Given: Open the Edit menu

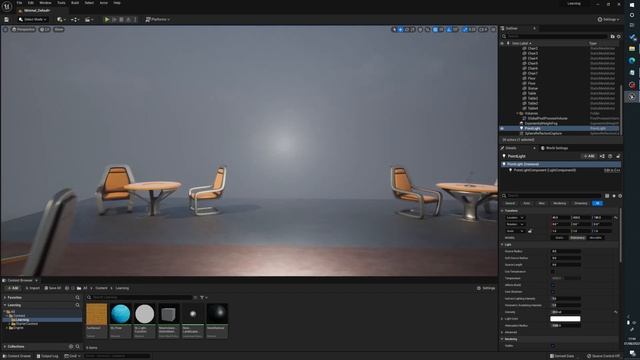Looking at the screenshot, I should tap(31, 3).
